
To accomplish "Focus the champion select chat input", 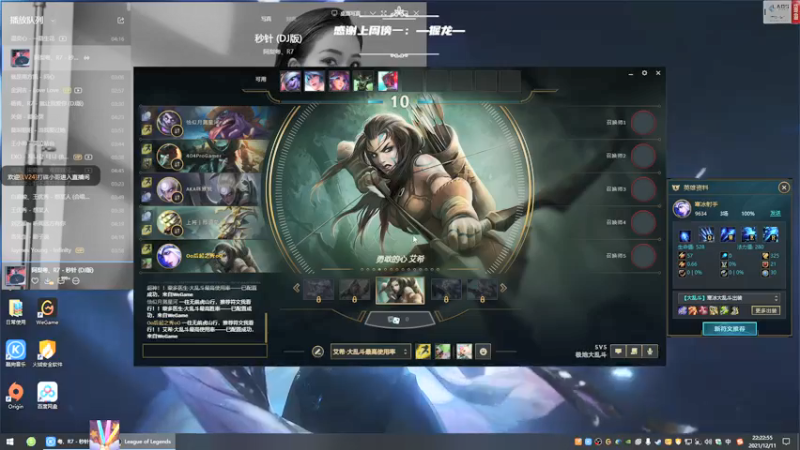I will pos(205,351).
